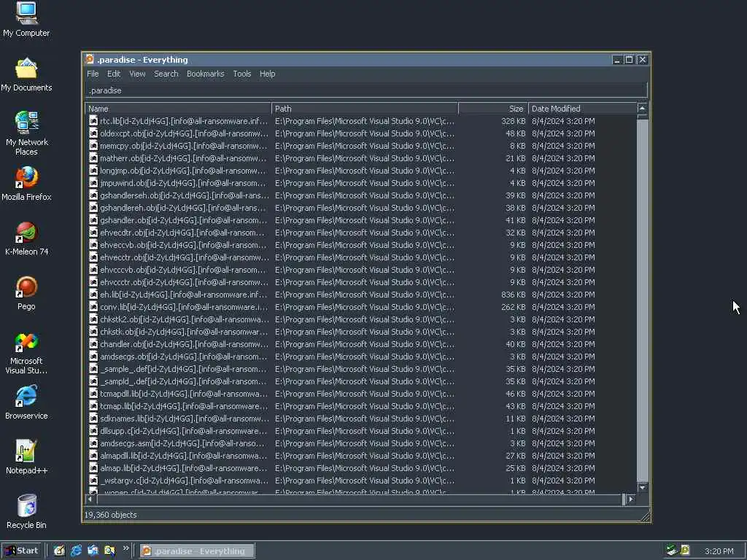This screenshot has height=560, width=747.
Task: Open the File menu
Action: click(93, 74)
